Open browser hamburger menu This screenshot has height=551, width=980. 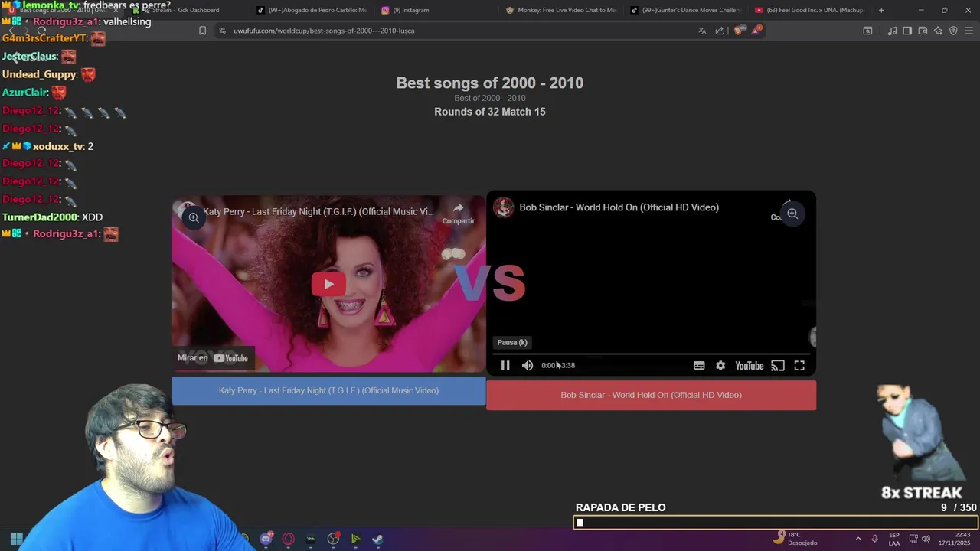pyautogui.click(x=969, y=31)
